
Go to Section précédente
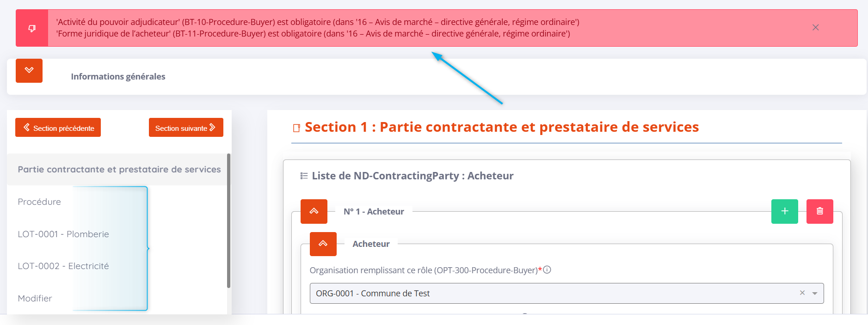(58, 128)
